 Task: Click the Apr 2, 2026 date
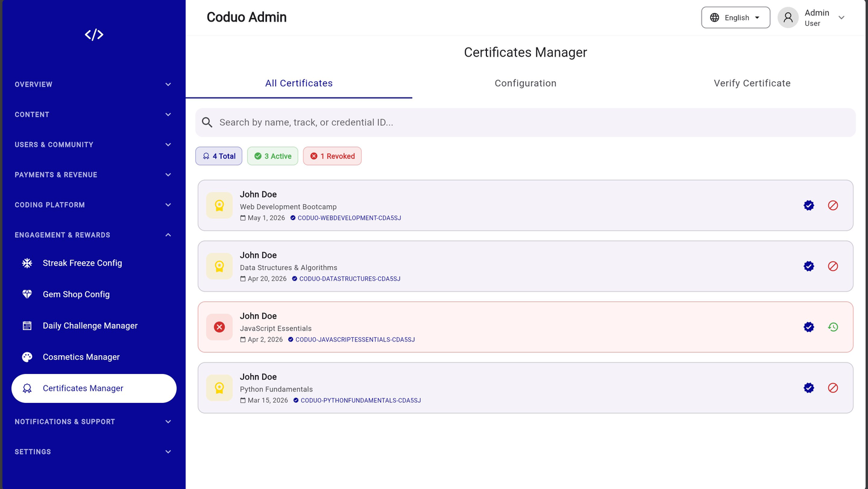click(265, 340)
